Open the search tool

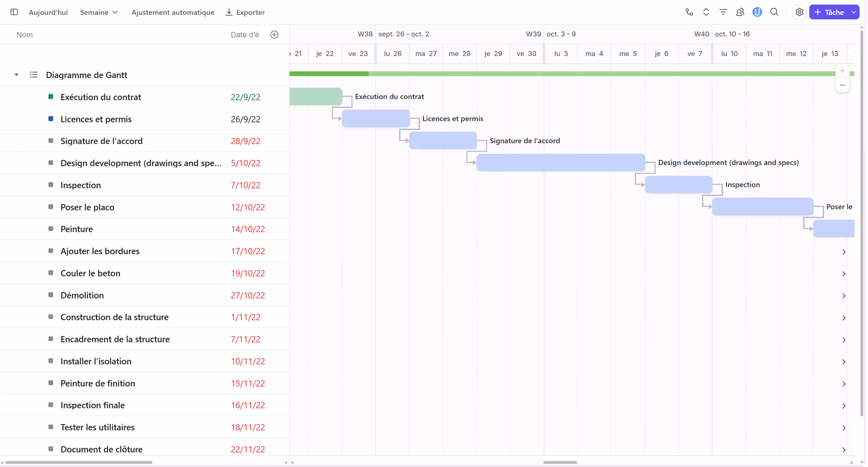click(774, 12)
